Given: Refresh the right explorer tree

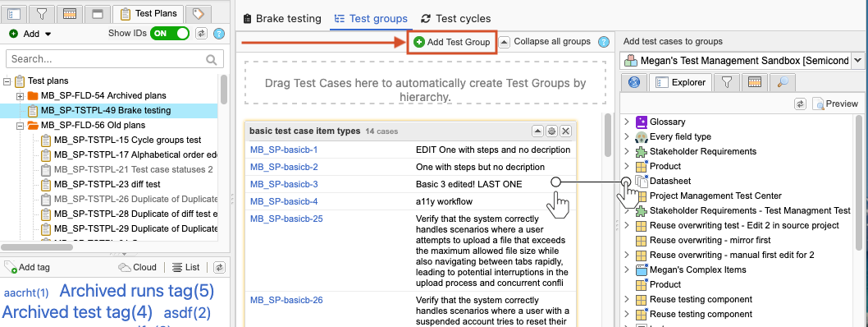Looking at the screenshot, I should point(800,104).
